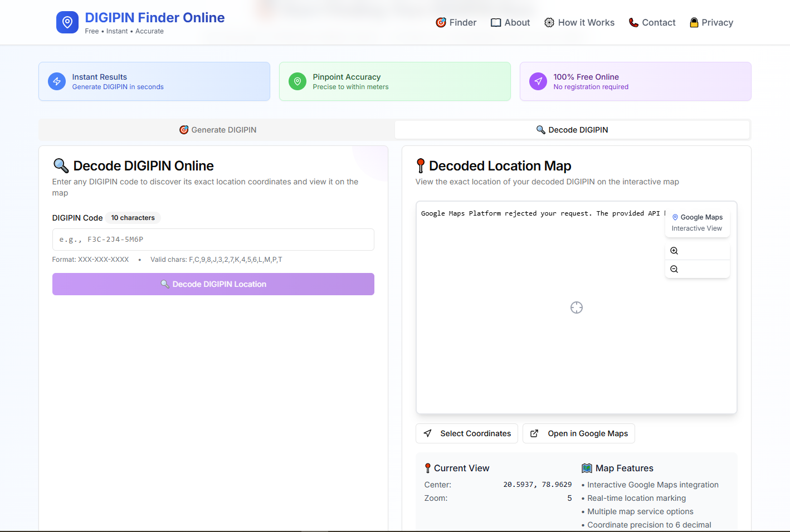Click Real-time location marking feature text
The height and width of the screenshot is (532, 790).
637,498
